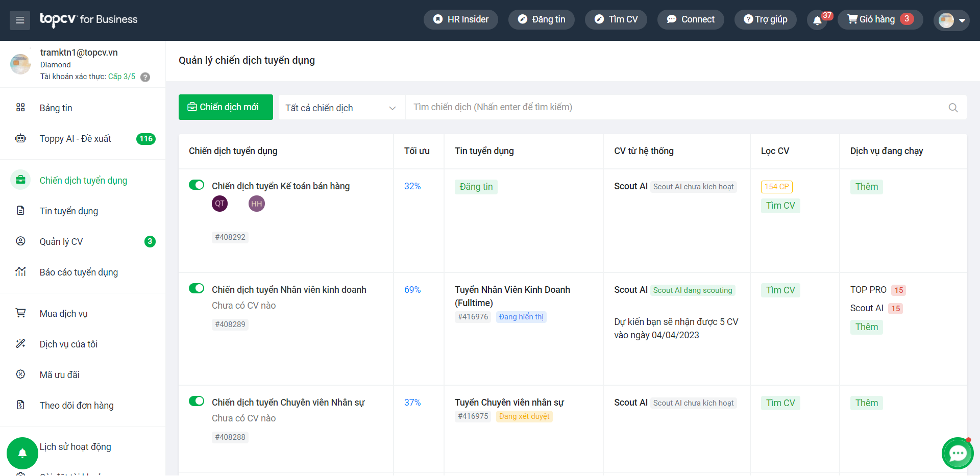Viewport: 980px width, 476px height.
Task: Open Tuyển Nhân Viên Kinh Doanh (Fulltime) posting
Action: click(x=512, y=296)
